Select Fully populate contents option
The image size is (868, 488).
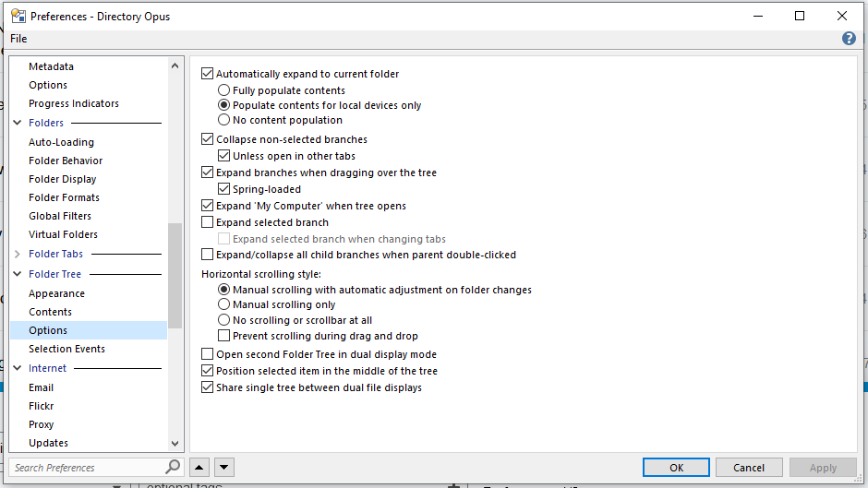pyautogui.click(x=223, y=90)
